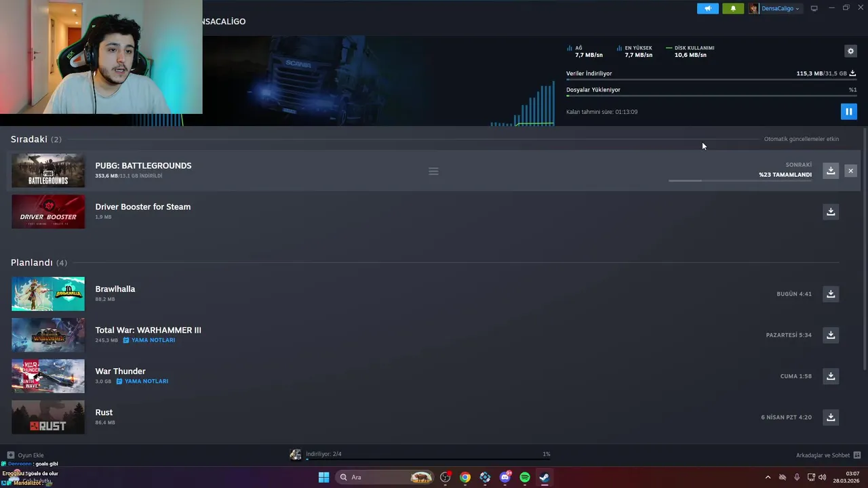Click the Arkadaşlar ve Sohbet chat icon
This screenshot has width=868, height=488.
tap(857, 455)
